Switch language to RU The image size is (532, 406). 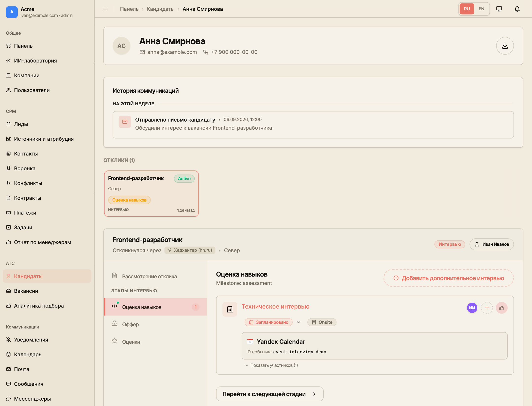click(467, 9)
